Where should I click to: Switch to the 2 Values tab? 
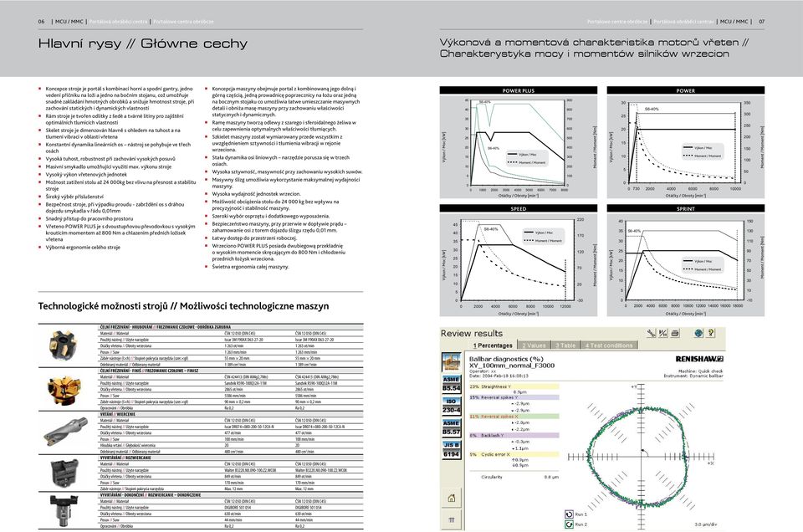coord(534,345)
